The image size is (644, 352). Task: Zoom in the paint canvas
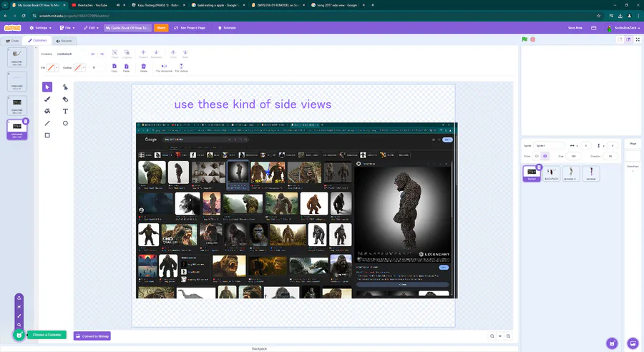click(508, 336)
